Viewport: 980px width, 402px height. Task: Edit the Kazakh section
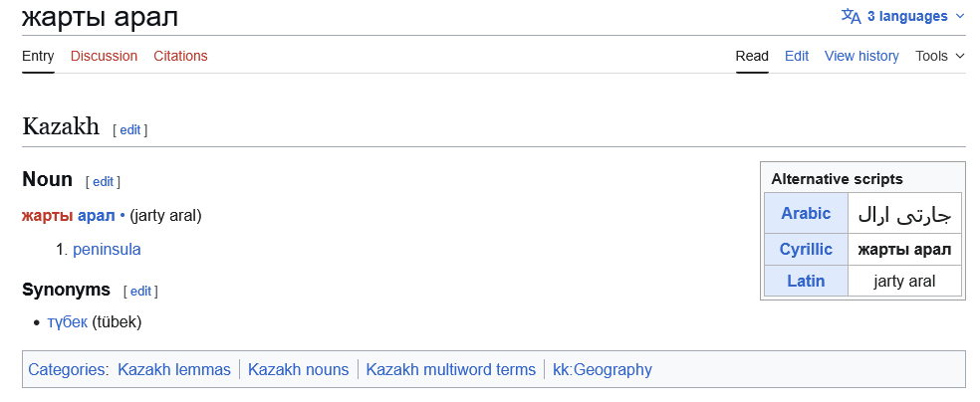[130, 129]
